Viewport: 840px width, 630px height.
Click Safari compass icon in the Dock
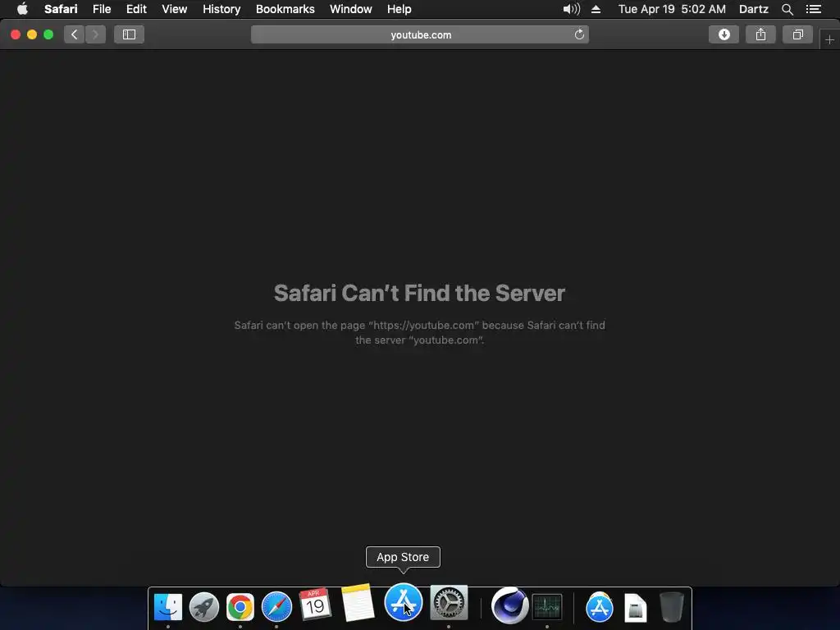[276, 607]
